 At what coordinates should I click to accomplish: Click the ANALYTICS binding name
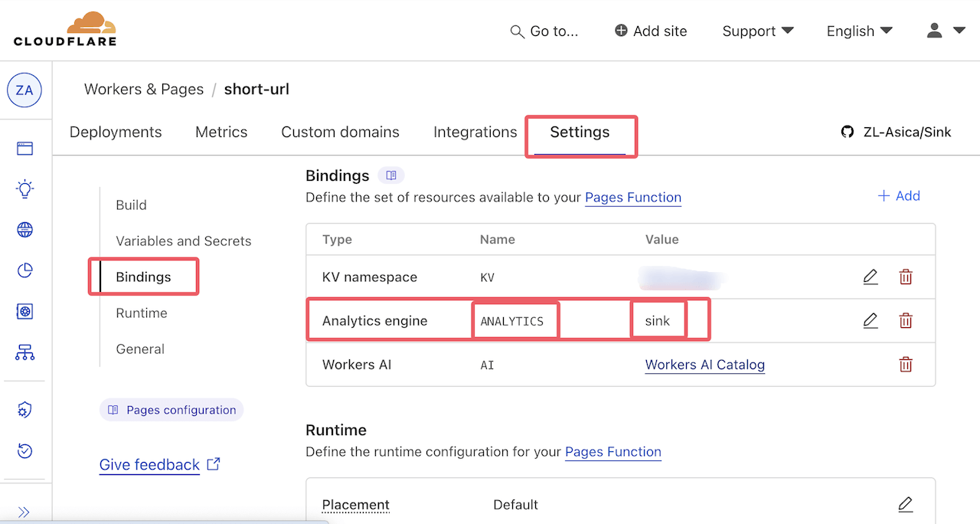[x=512, y=321]
